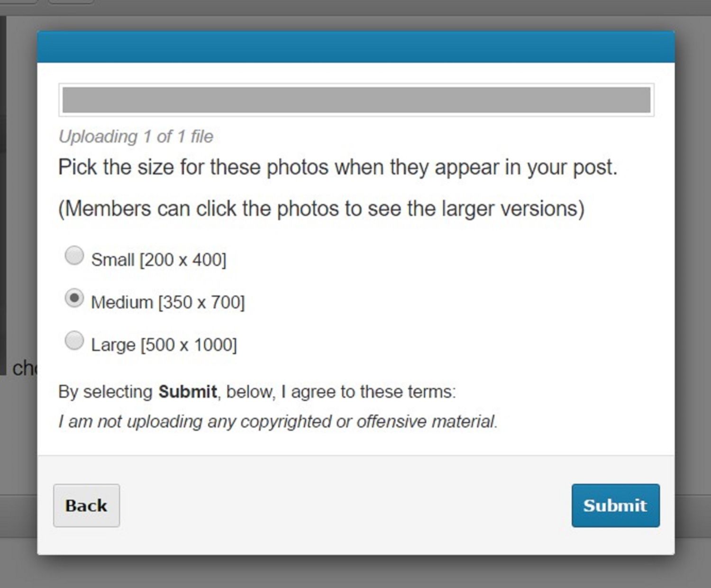Choose the Large [500 x 1000] radio option
Viewport: 711px width, 588px height.
[74, 340]
